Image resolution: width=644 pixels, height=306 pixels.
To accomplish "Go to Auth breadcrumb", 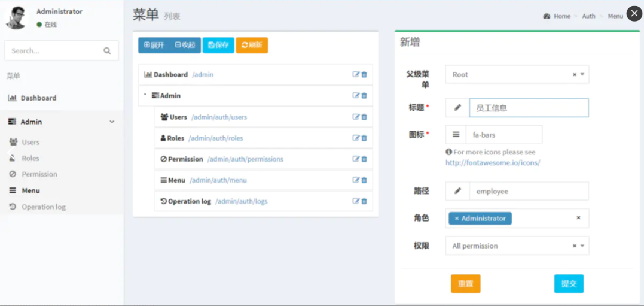I will click(x=588, y=16).
